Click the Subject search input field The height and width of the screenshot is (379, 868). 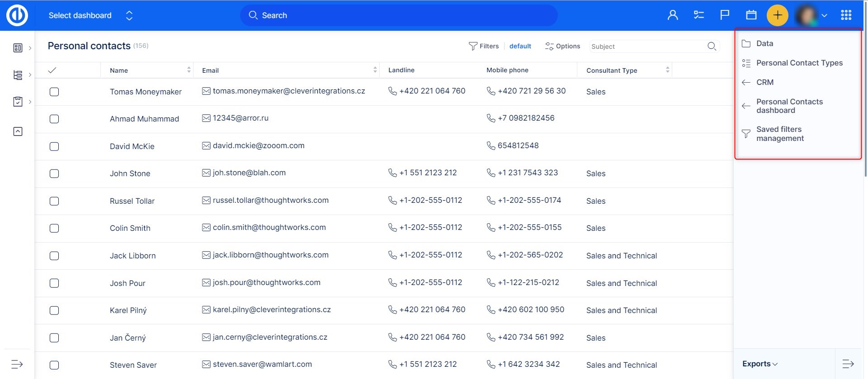tap(646, 47)
